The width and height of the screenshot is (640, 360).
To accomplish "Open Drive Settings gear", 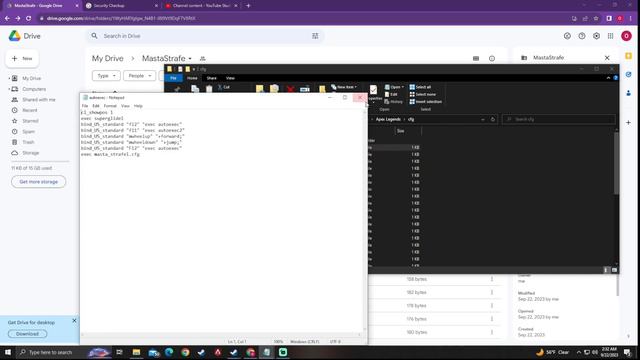I will point(596,36).
